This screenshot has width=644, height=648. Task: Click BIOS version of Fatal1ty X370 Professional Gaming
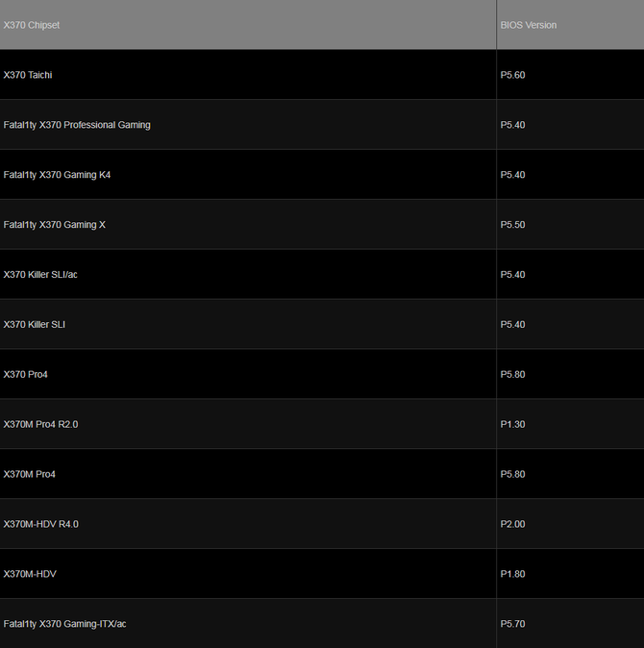(x=512, y=125)
